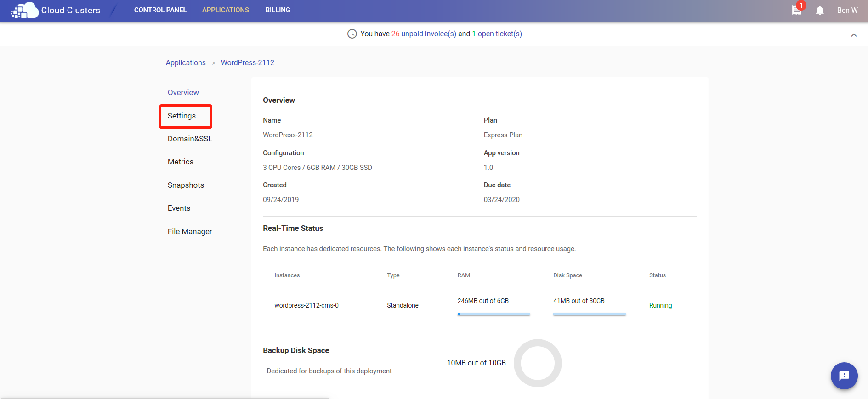Open the chat support bubble
The height and width of the screenshot is (399, 868).
[x=844, y=376]
